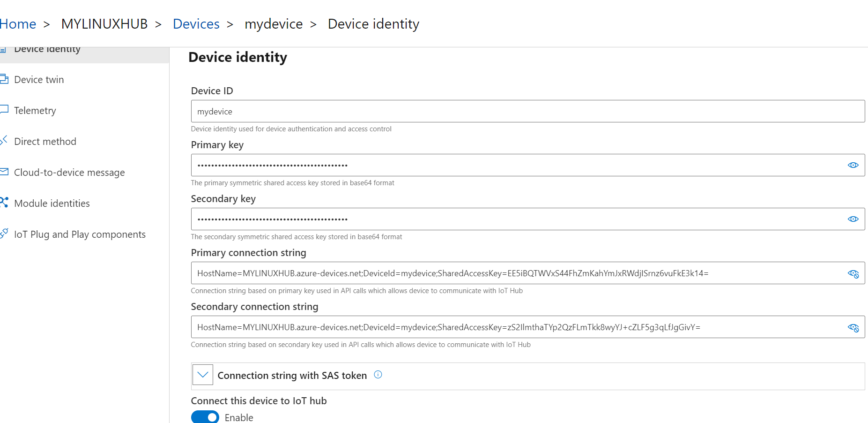Hide the Primary connection string
The height and width of the screenshot is (423, 868).
(853, 273)
